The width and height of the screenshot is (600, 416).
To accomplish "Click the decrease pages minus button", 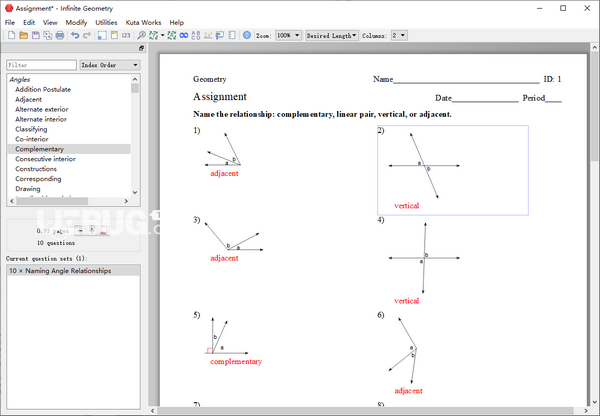I will [x=80, y=231].
